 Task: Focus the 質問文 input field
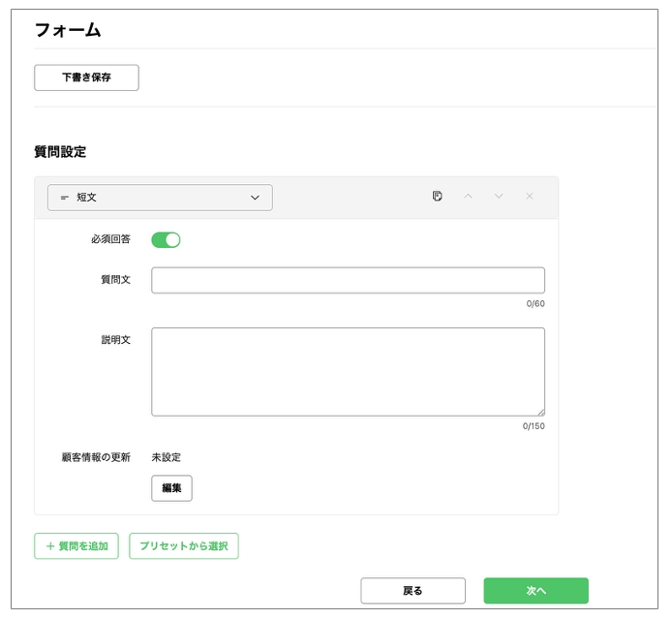[x=348, y=280]
